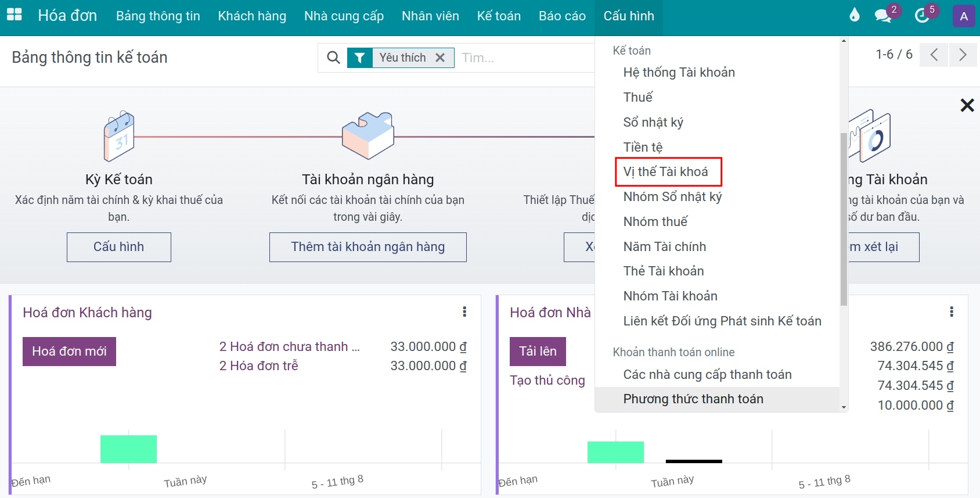Click the search magnifier icon
Viewport: 980px width, 498px height.
(333, 58)
